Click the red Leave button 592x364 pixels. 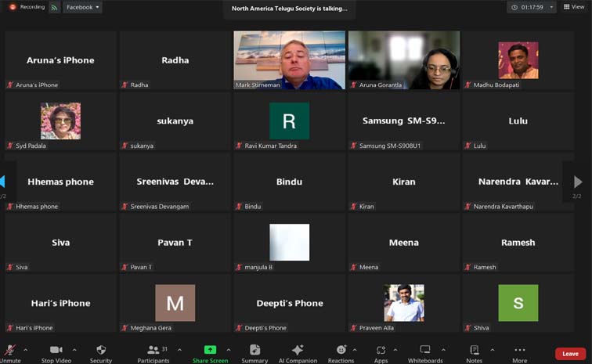tap(570, 354)
